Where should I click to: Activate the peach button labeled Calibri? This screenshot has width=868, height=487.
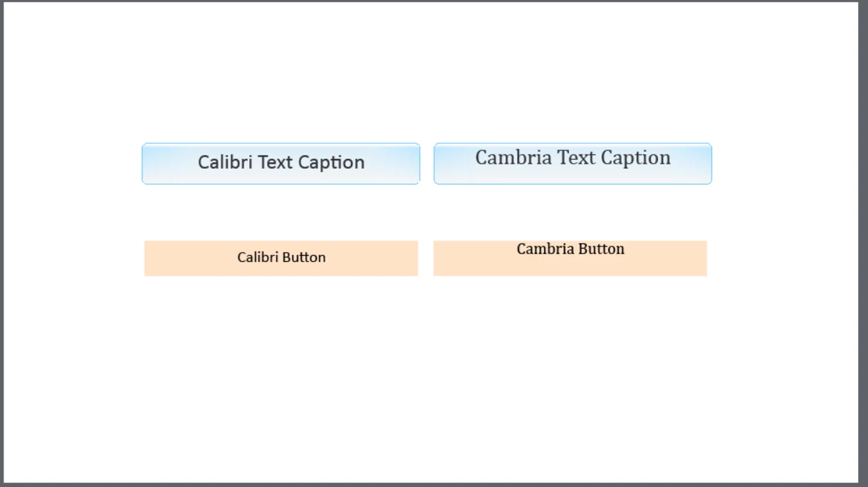click(281, 258)
